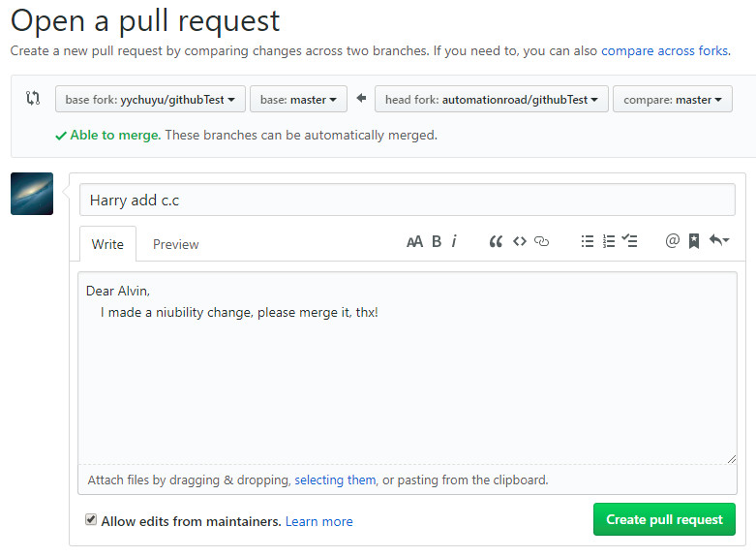Insert a numbered list
This screenshot has height=557, width=756.
click(609, 242)
